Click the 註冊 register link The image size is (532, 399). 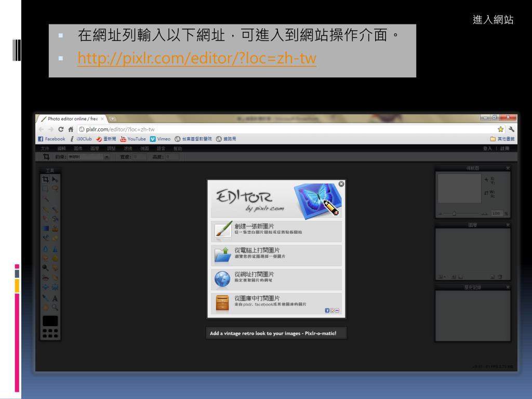click(504, 149)
